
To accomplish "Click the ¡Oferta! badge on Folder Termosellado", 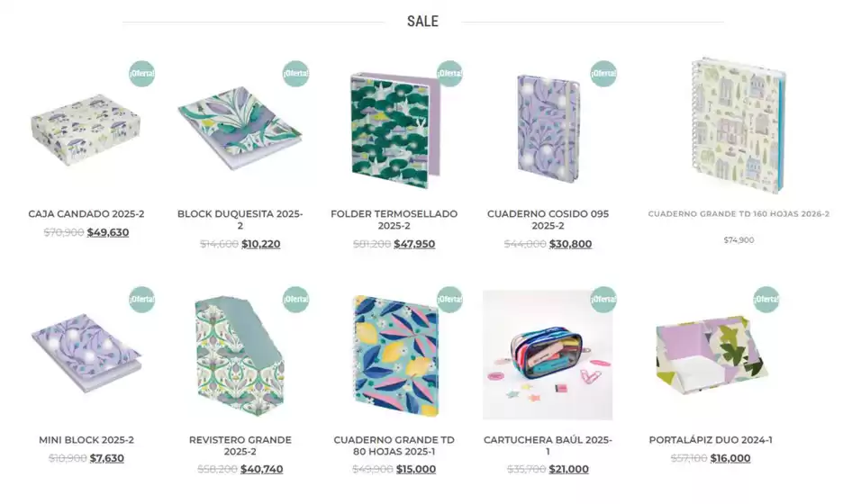I will pyautogui.click(x=449, y=74).
